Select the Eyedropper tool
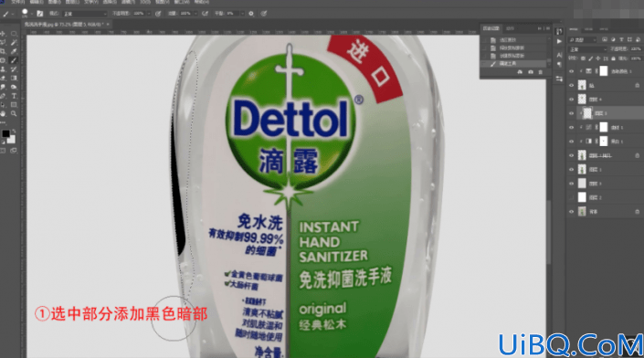 point(14,51)
